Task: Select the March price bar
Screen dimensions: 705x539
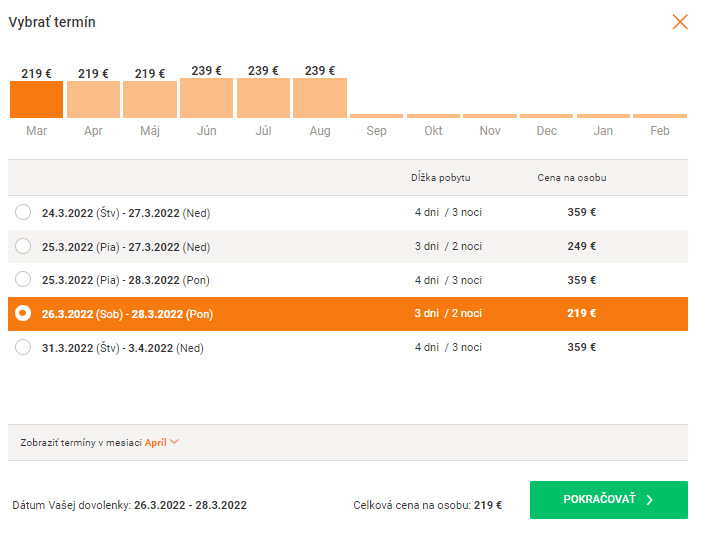Action: pyautogui.click(x=36, y=99)
